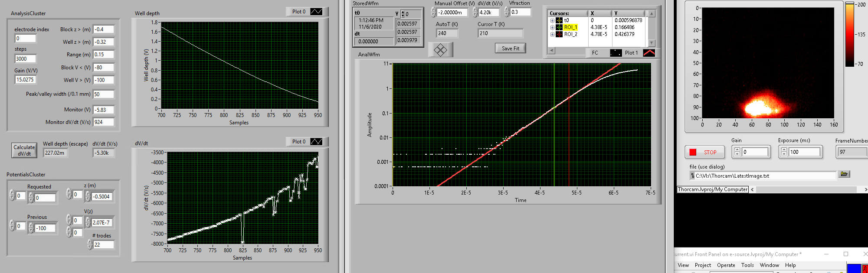Click the FC plot legend icon

tap(616, 53)
